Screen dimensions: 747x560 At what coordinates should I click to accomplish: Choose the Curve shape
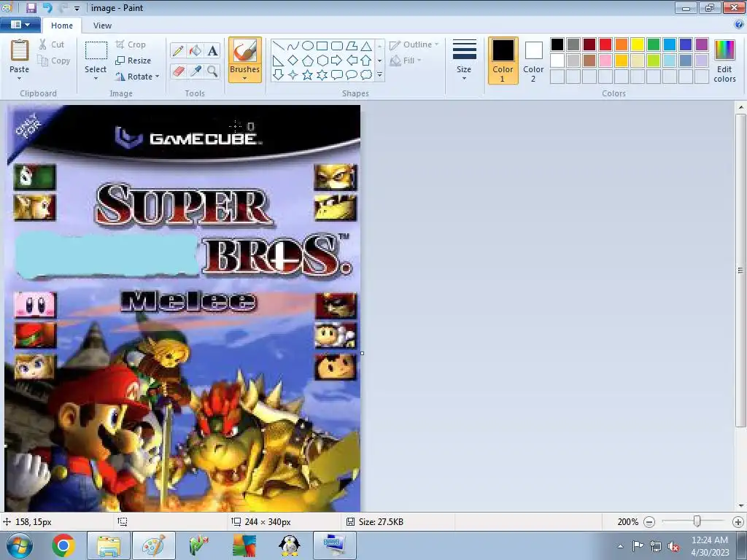[x=293, y=46]
